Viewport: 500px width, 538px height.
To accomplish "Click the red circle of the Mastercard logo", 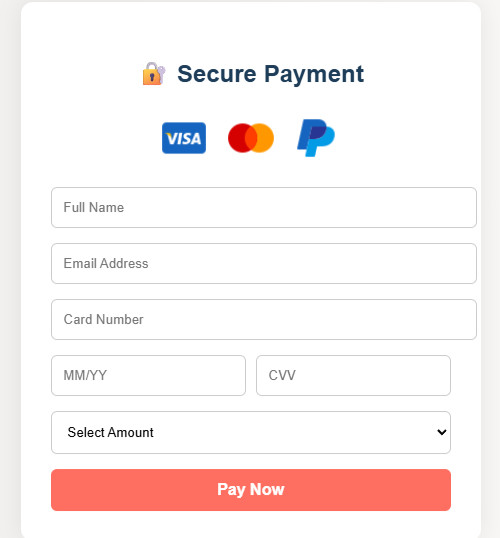I will [x=237, y=138].
